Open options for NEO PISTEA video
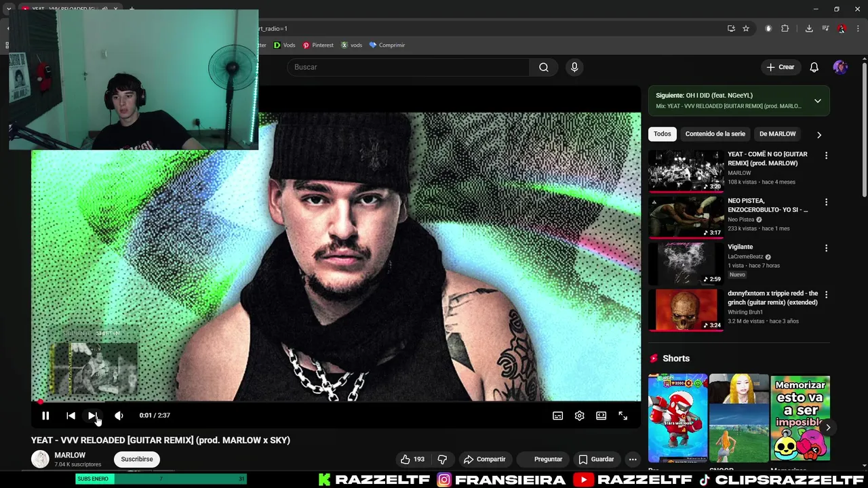868x488 pixels. (x=826, y=202)
